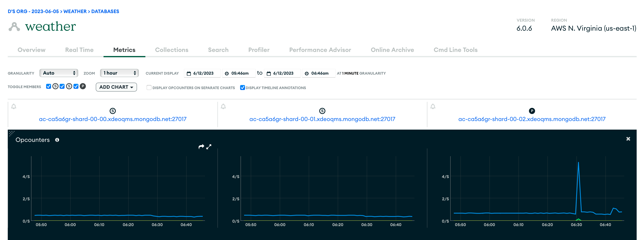The image size is (644, 240).
Task: Enable display opcounters on separate charts
Action: 149,87
